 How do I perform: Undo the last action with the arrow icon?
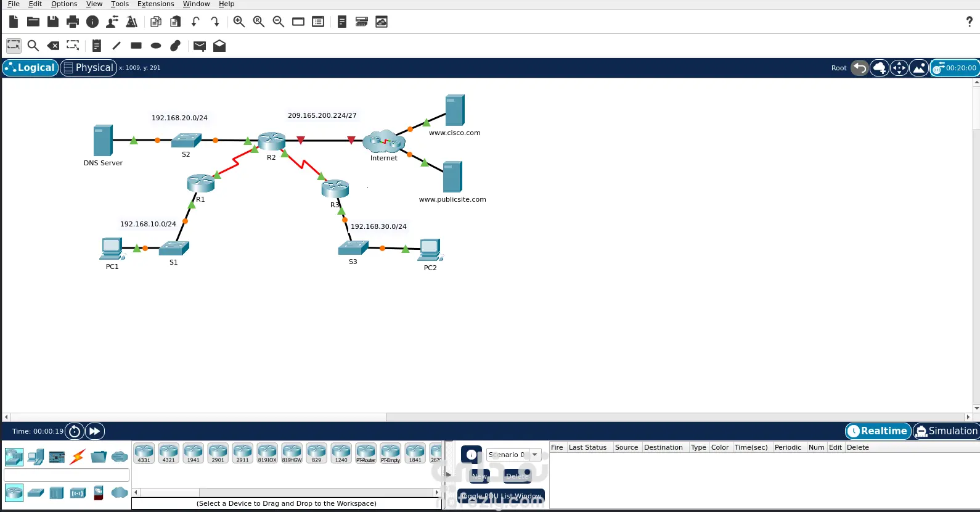pos(195,22)
